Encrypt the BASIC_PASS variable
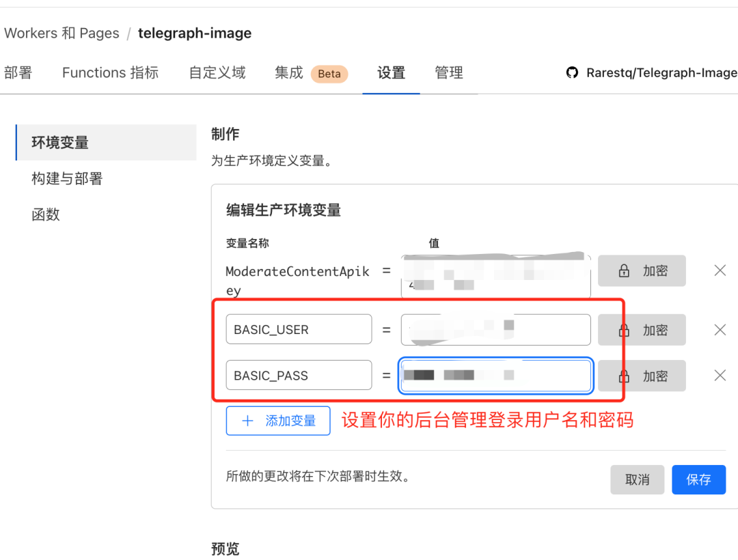 click(x=642, y=376)
